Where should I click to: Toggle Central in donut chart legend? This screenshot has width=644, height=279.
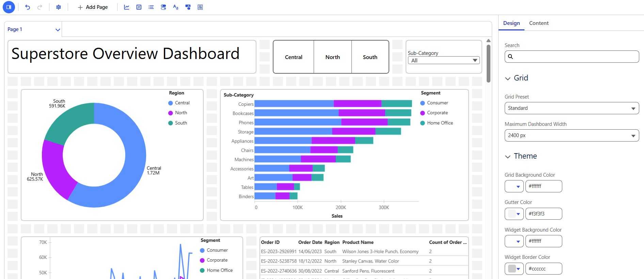(x=179, y=103)
